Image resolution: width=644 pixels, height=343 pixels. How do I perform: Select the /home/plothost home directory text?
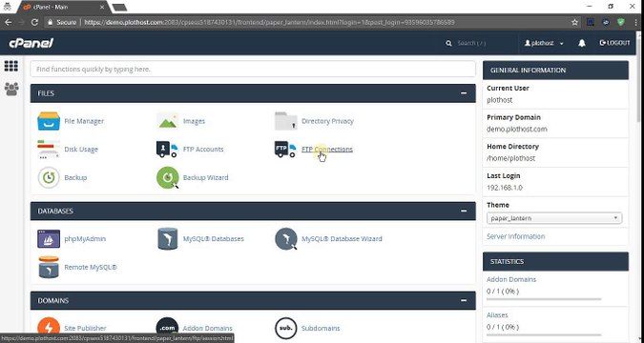[511, 158]
